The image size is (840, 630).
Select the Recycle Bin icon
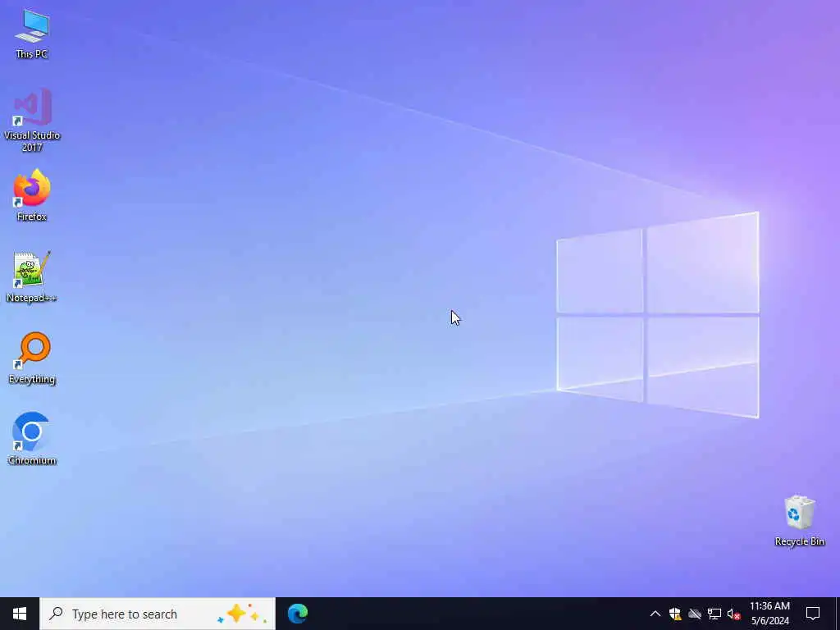click(799, 521)
